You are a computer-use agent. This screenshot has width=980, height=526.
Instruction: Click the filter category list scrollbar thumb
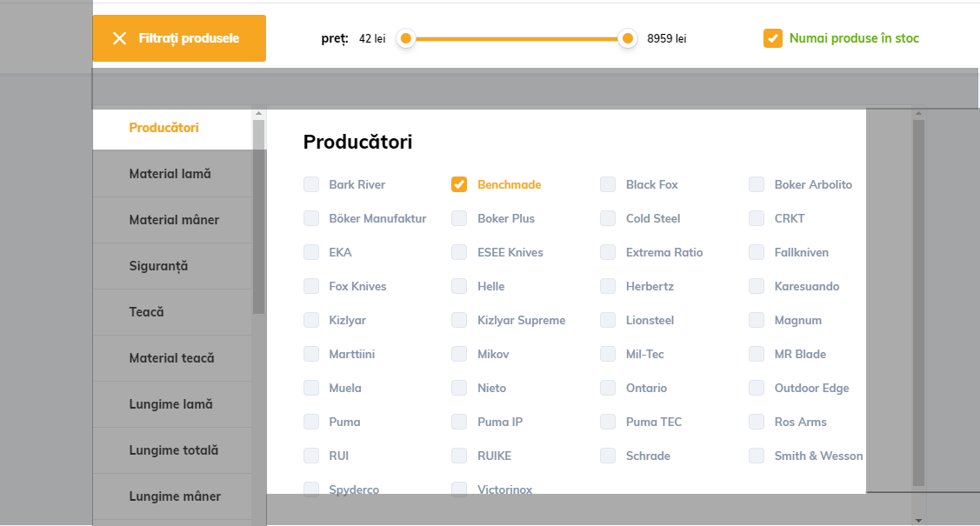point(259,216)
